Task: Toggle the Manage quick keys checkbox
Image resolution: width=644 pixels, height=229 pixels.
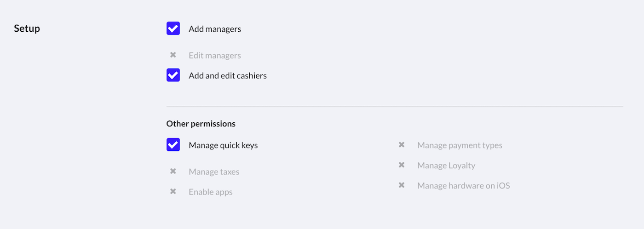Action: click(x=173, y=145)
